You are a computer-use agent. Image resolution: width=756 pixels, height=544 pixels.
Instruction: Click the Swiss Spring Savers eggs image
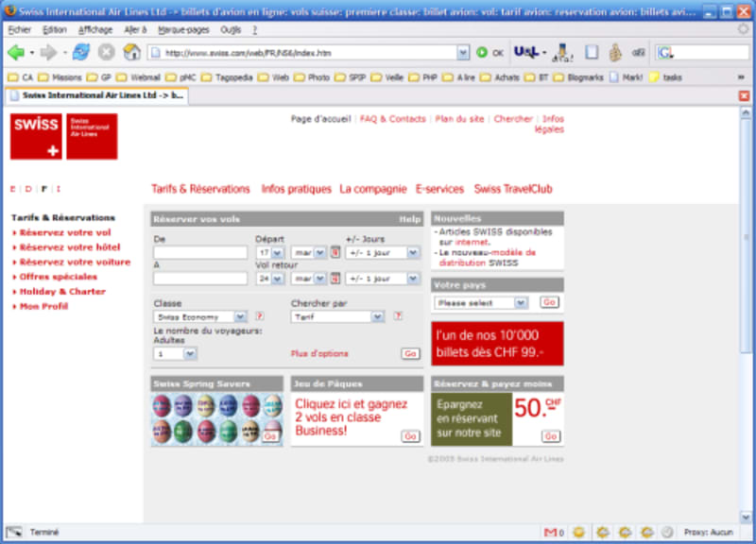pos(217,418)
